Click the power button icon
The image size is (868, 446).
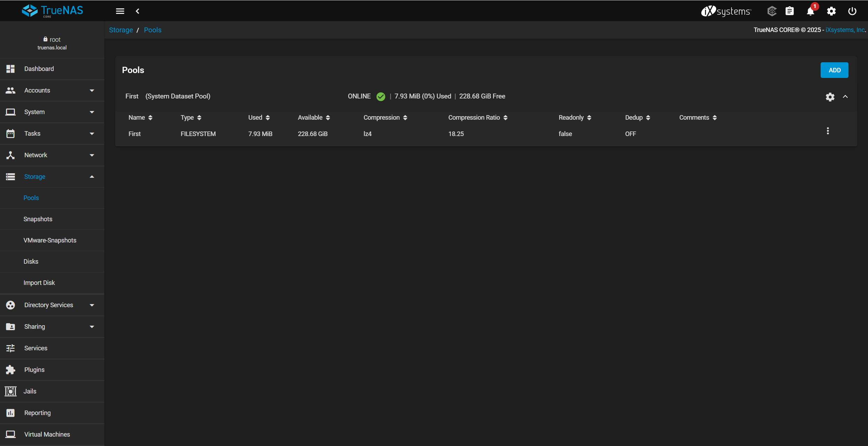tap(852, 11)
